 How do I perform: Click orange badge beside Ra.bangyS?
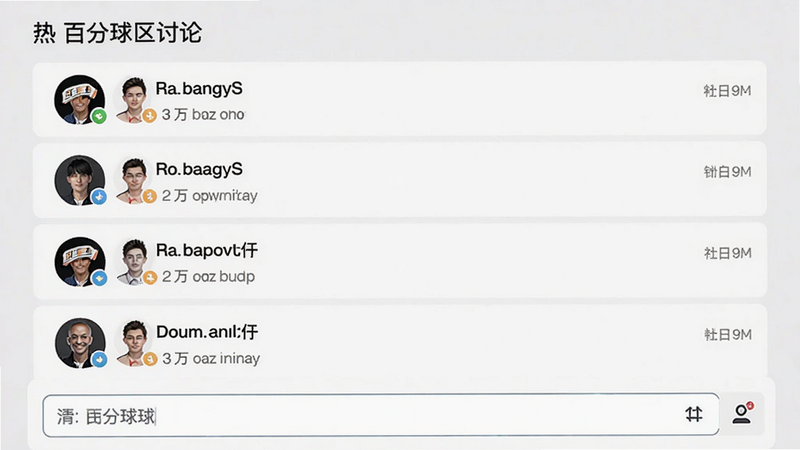click(x=149, y=116)
